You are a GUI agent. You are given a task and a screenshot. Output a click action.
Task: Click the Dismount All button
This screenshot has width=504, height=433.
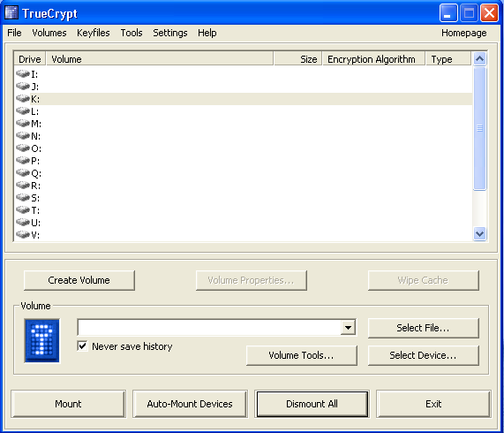point(312,404)
